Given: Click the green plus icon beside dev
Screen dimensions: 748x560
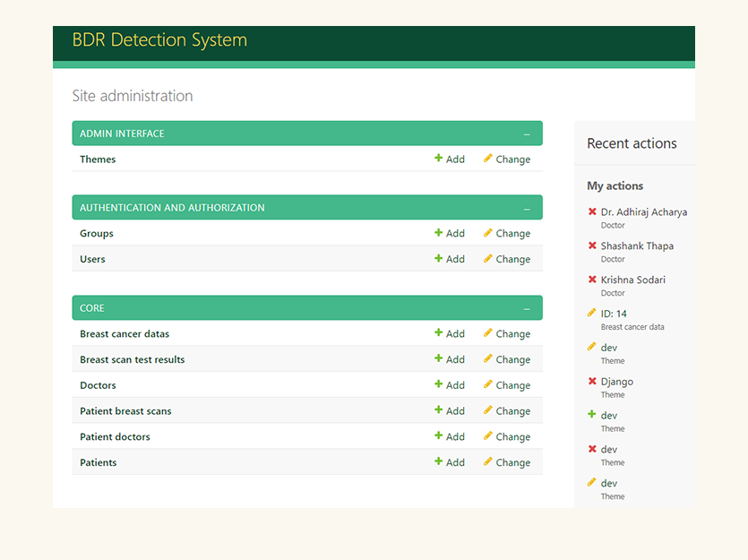Looking at the screenshot, I should point(591,414).
